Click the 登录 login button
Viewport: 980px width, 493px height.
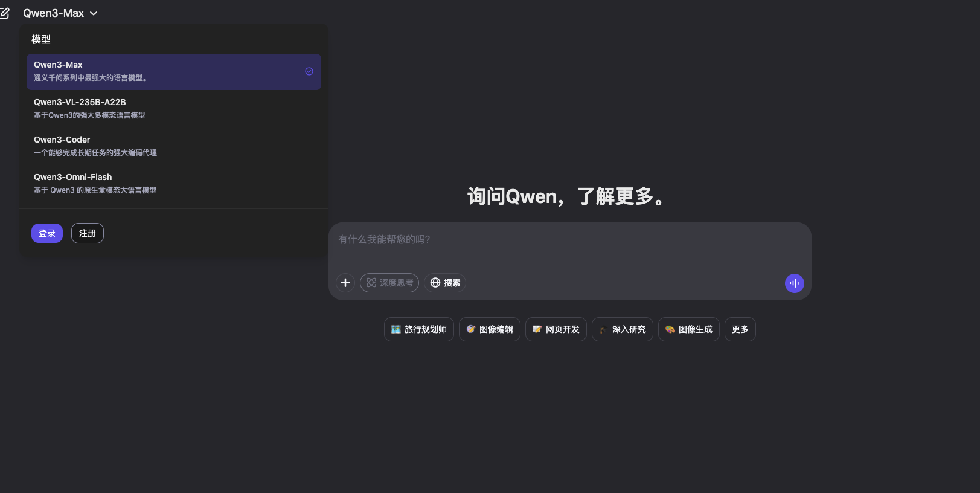click(x=47, y=233)
